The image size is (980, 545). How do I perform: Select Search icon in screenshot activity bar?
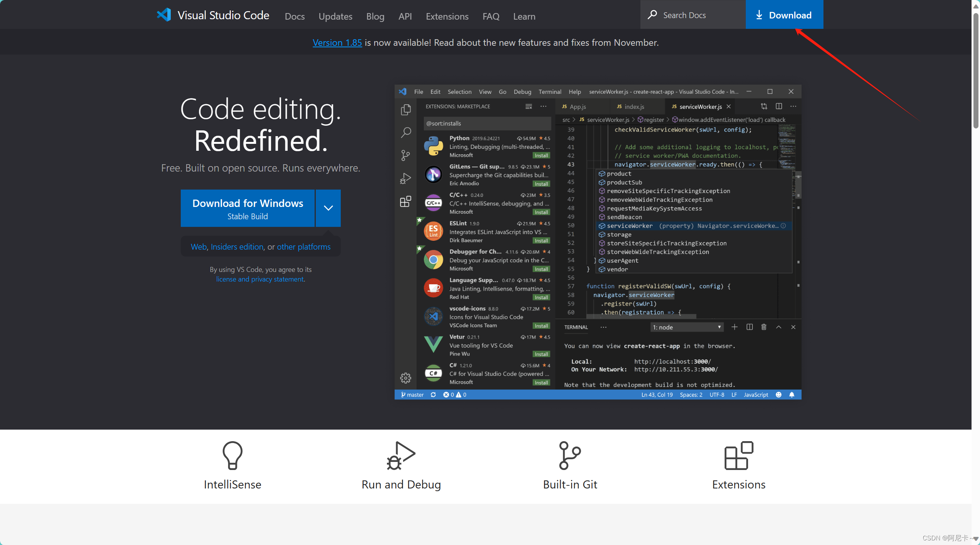(406, 133)
